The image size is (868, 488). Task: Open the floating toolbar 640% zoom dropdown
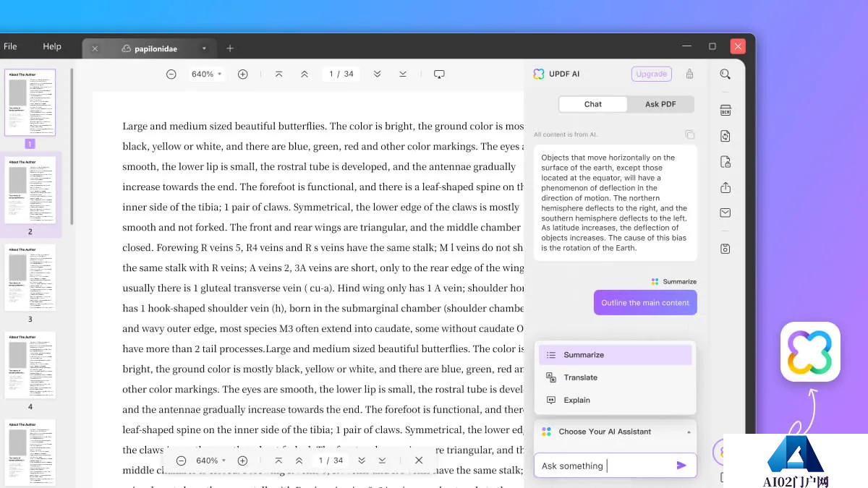[211, 461]
